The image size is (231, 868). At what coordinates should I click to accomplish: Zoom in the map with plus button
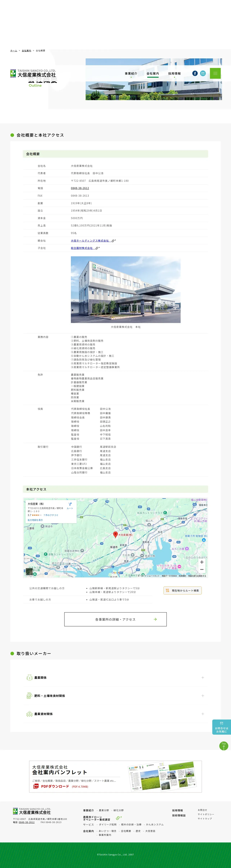(x=202, y=562)
